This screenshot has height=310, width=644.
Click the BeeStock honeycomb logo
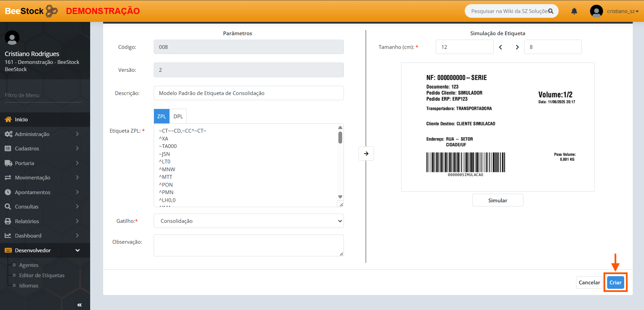(x=52, y=11)
